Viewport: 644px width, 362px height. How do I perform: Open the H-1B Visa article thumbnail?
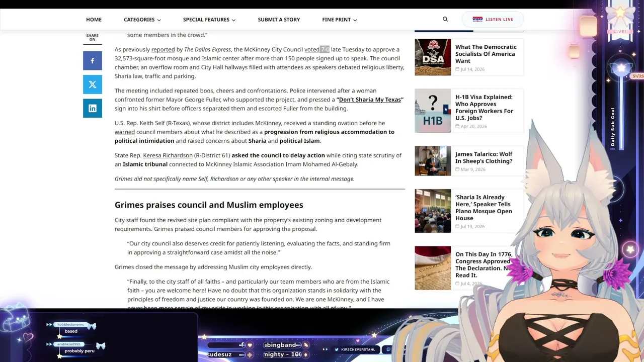433,111
